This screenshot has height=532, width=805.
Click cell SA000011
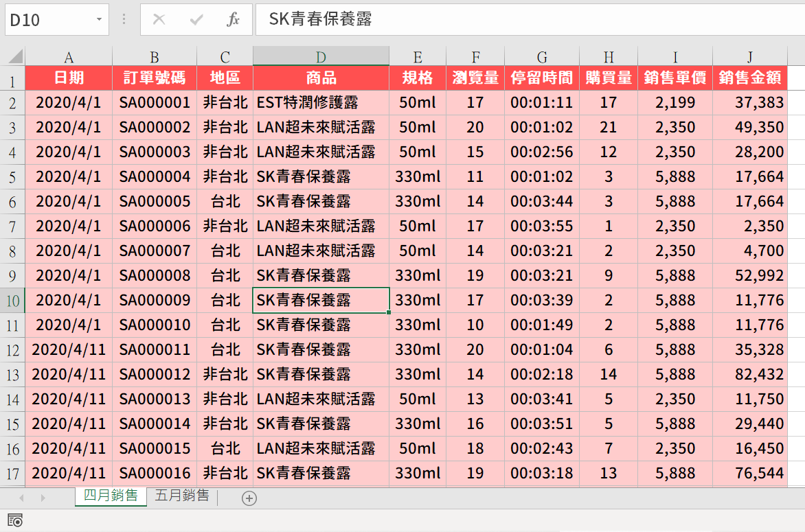155,350
